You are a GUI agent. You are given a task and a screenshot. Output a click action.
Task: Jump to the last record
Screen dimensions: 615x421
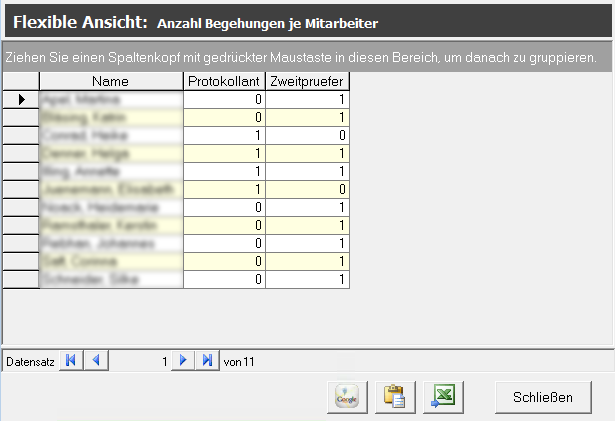pos(206,360)
